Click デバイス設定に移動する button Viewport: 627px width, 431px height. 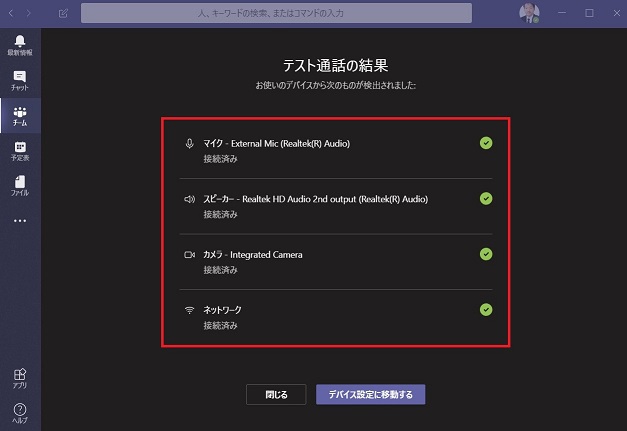click(370, 395)
